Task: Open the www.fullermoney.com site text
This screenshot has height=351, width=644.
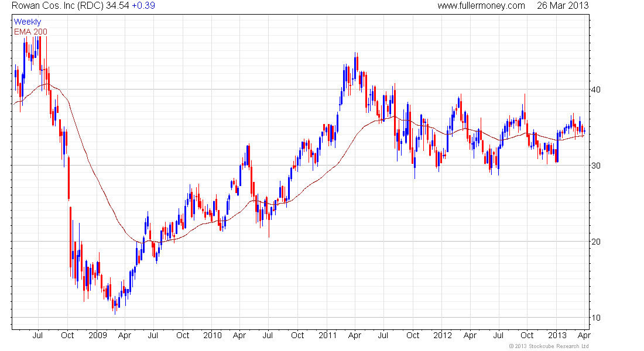Action: [x=481, y=6]
